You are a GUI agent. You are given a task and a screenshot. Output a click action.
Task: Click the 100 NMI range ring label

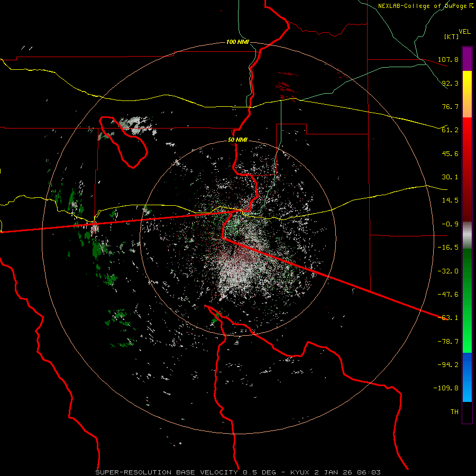pyautogui.click(x=237, y=42)
